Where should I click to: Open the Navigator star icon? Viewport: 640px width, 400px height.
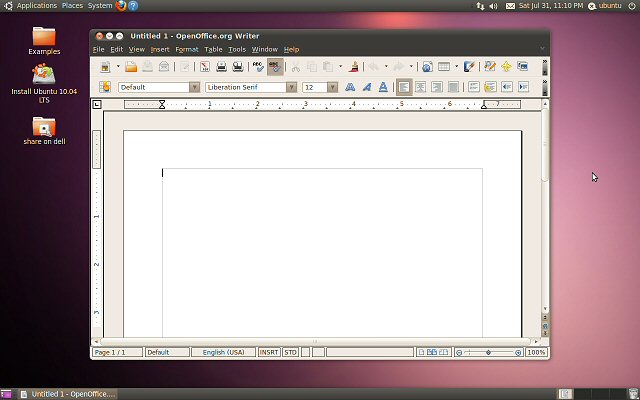click(x=506, y=67)
